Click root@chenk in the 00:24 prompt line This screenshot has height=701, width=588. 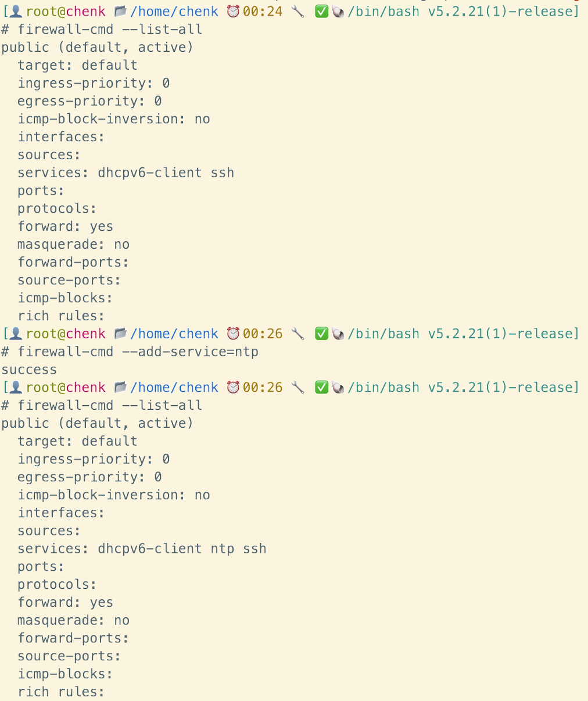click(66, 11)
